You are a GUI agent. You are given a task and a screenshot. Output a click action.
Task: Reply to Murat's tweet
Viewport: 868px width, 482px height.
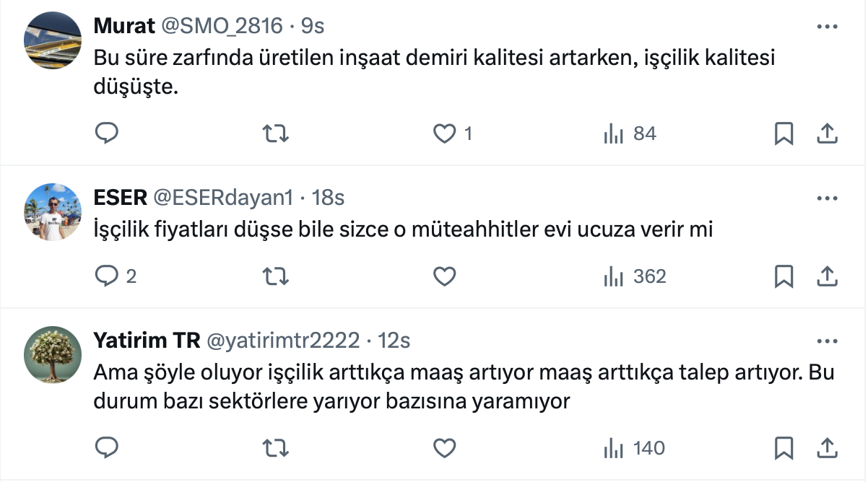[x=107, y=133]
